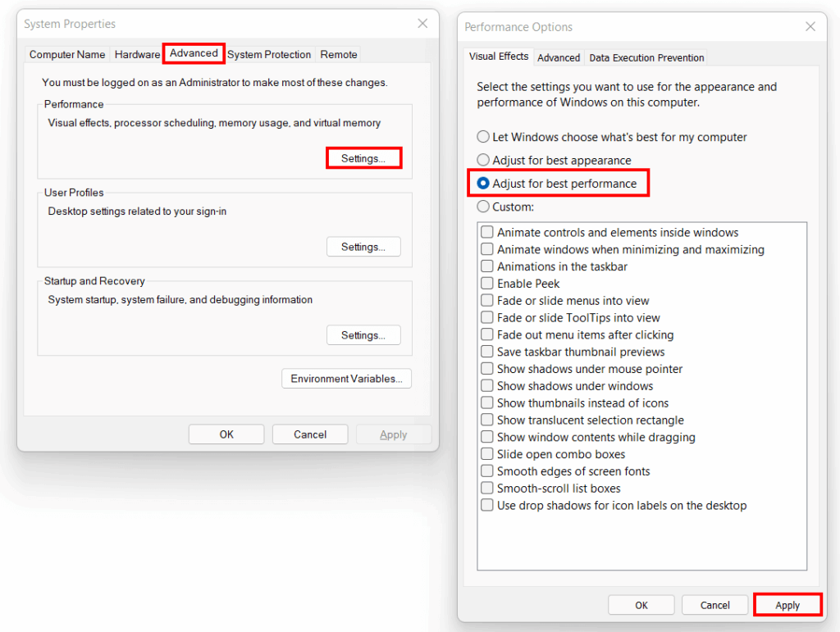Enable "Show window contents while dragging"
Screen dimensions: 840x632
pos(486,437)
